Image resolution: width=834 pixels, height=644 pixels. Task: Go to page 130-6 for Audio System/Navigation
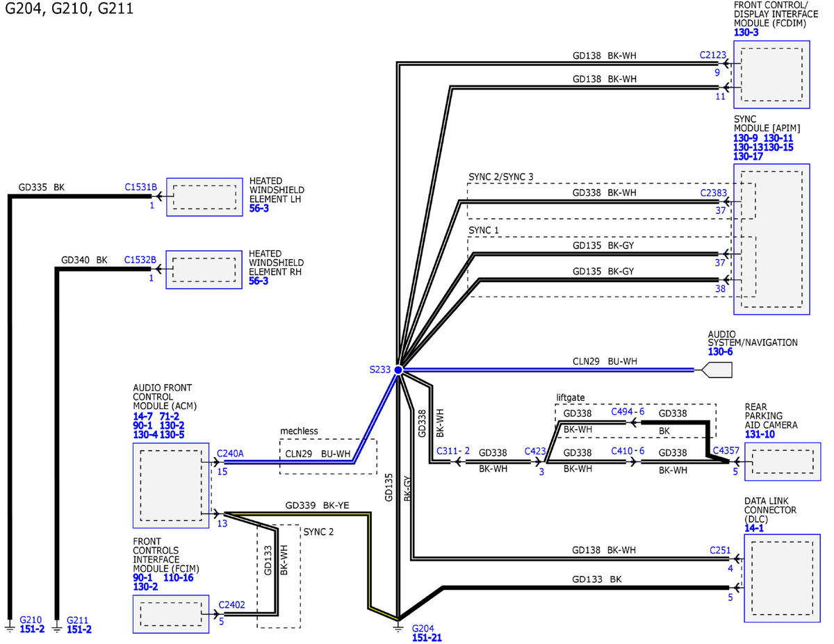coord(721,352)
